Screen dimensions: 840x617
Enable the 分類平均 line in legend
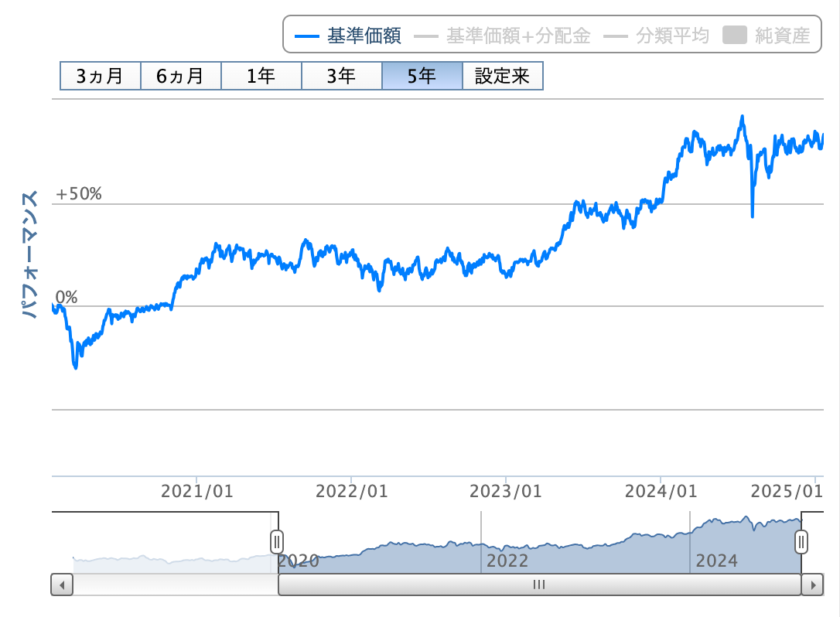coord(656,36)
